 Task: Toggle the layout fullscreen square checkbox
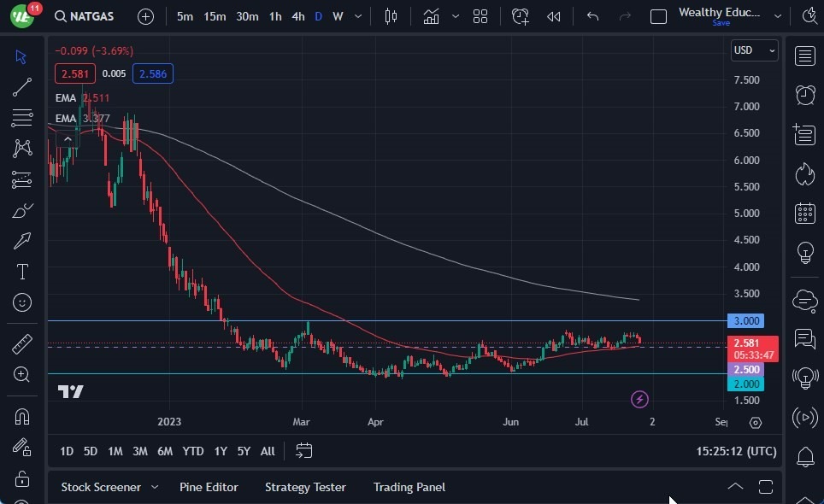[x=658, y=16]
